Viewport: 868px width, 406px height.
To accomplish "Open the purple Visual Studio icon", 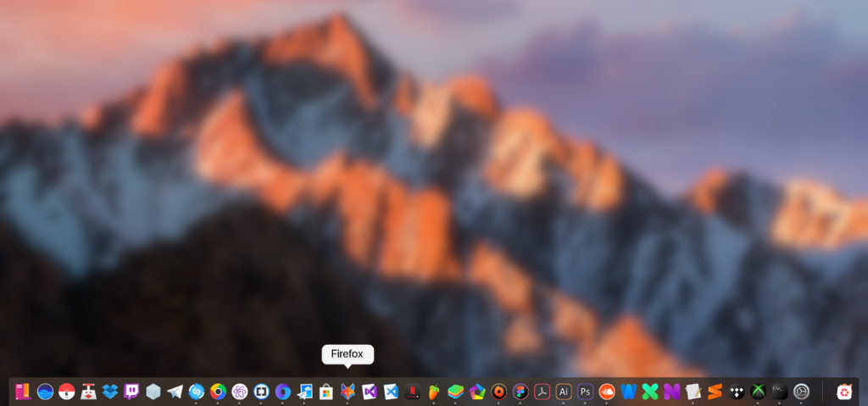I will click(x=370, y=392).
